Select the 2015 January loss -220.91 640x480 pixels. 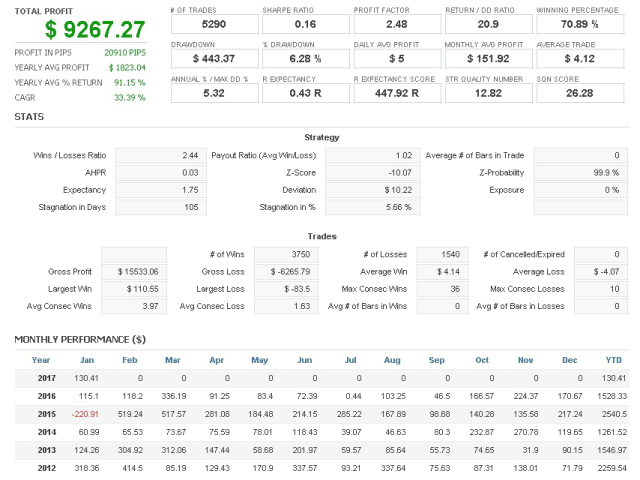(x=85, y=414)
